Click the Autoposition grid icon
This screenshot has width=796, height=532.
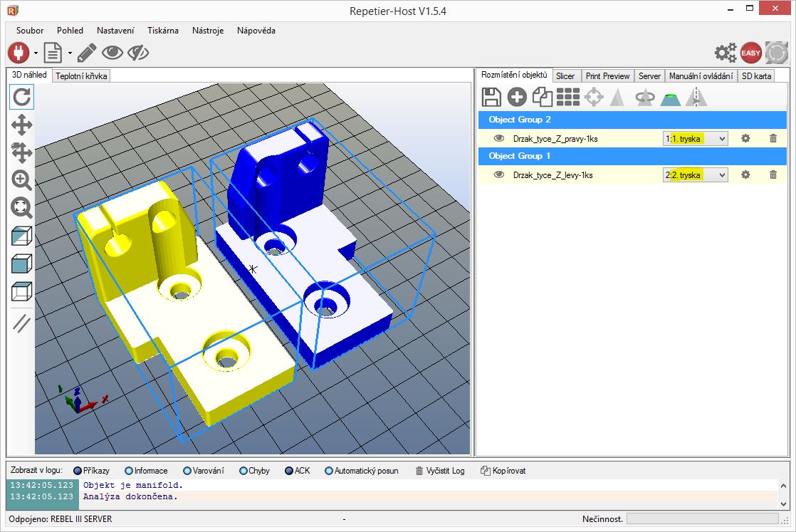click(568, 97)
